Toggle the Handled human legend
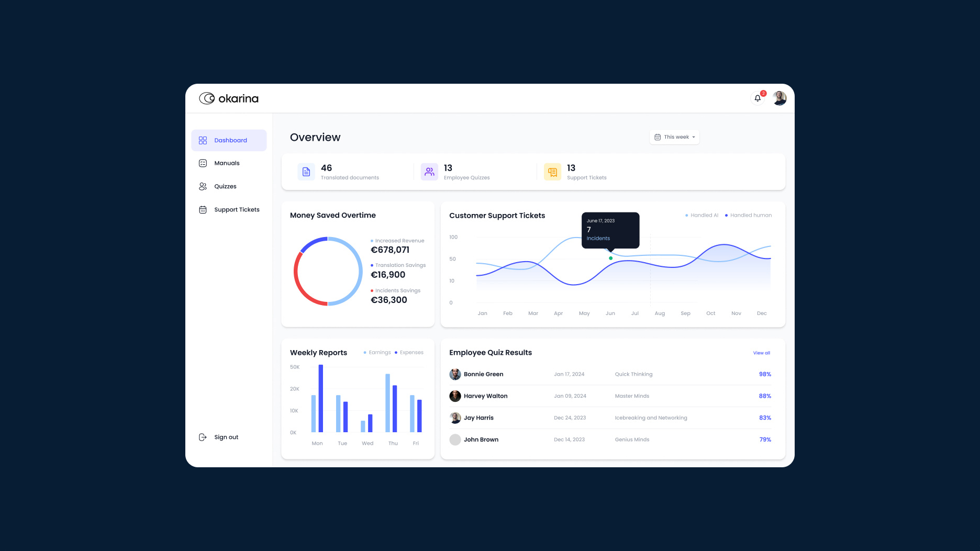 748,215
